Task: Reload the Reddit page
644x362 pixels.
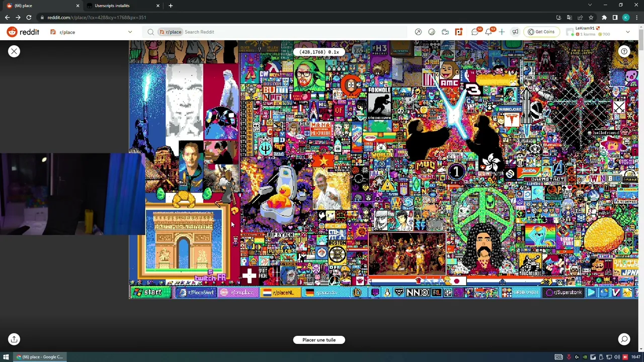Action: 29,18
